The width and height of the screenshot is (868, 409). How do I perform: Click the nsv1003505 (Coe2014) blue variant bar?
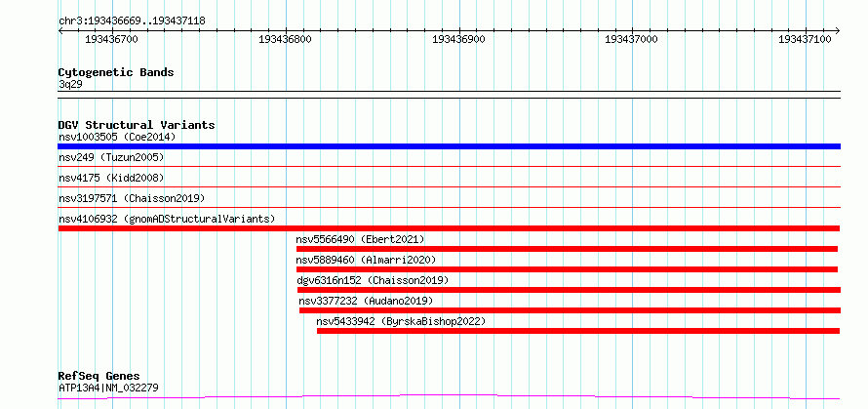point(449,146)
